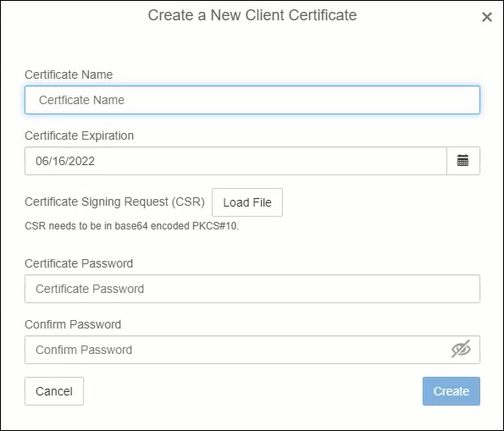Focus the Certificate Name input field
This screenshot has width=504, height=431.
pyautogui.click(x=252, y=100)
